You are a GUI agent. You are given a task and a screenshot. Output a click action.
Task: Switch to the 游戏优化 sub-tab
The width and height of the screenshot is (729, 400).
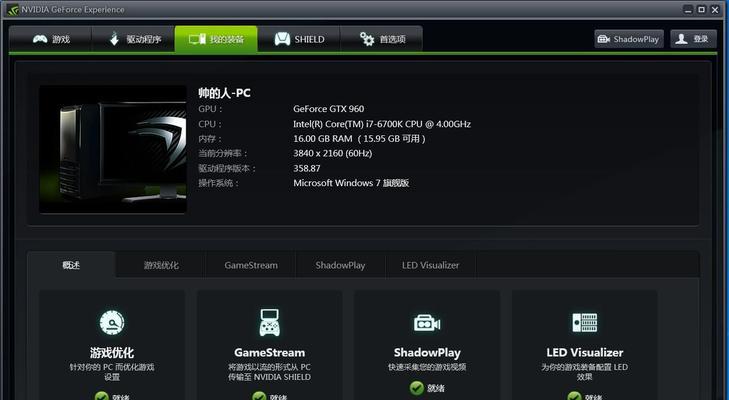click(161, 265)
